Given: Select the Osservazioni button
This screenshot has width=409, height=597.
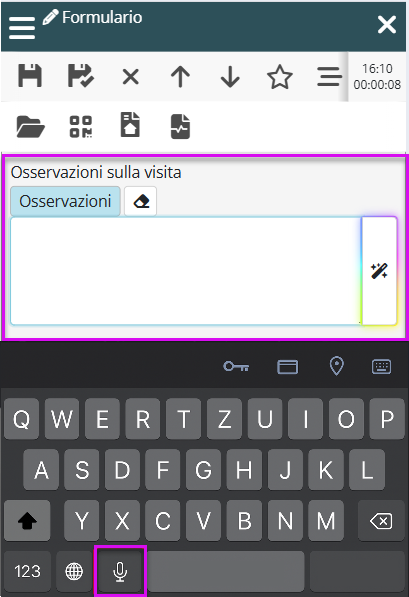Looking at the screenshot, I should [x=65, y=201].
